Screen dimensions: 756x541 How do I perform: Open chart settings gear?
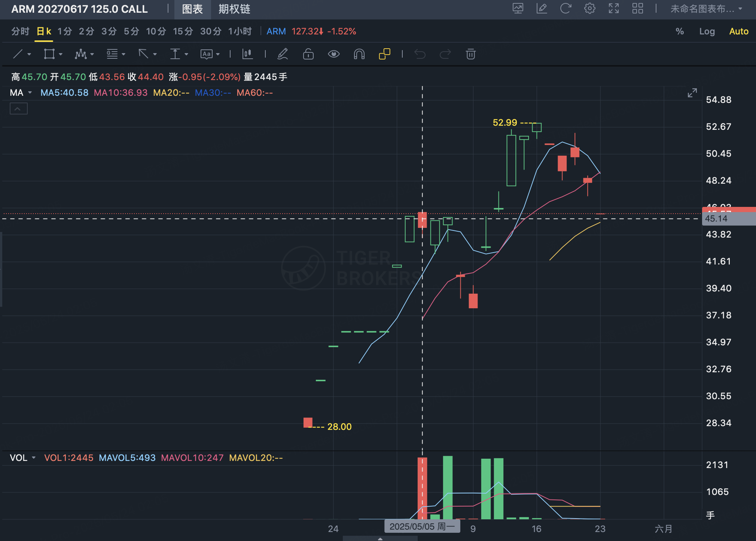point(589,9)
